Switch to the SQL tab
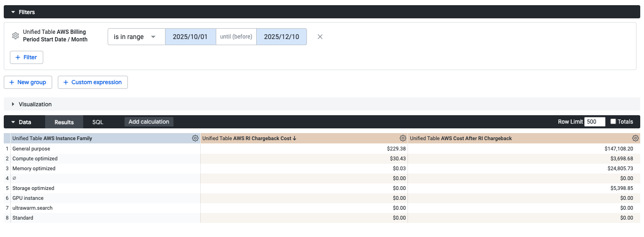Viewport: 644px width, 237px height. point(98,122)
